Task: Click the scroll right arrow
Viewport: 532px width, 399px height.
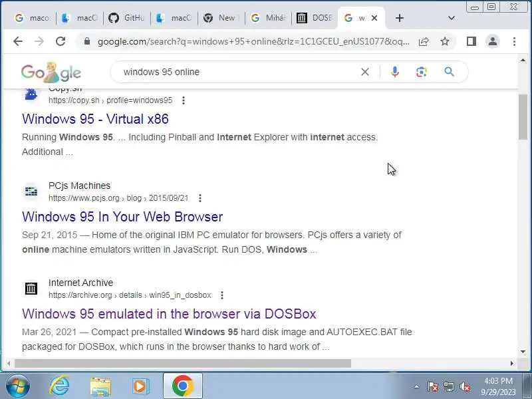Action: click(x=511, y=363)
